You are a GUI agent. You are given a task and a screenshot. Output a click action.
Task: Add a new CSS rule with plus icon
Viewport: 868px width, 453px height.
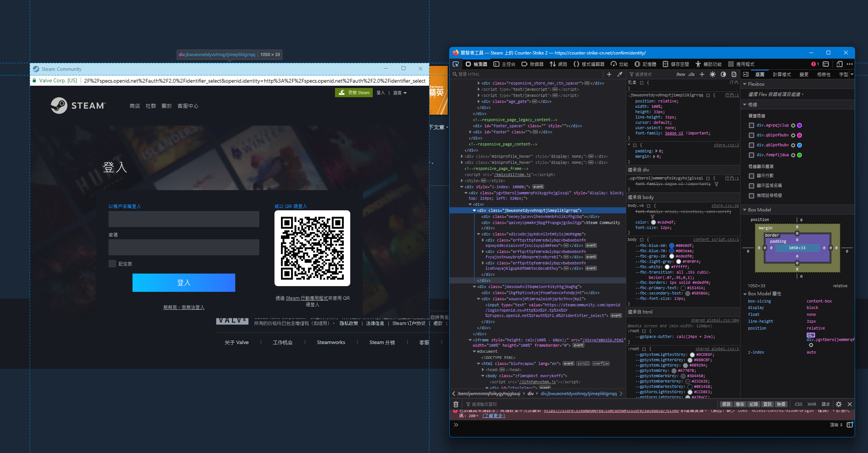702,74
